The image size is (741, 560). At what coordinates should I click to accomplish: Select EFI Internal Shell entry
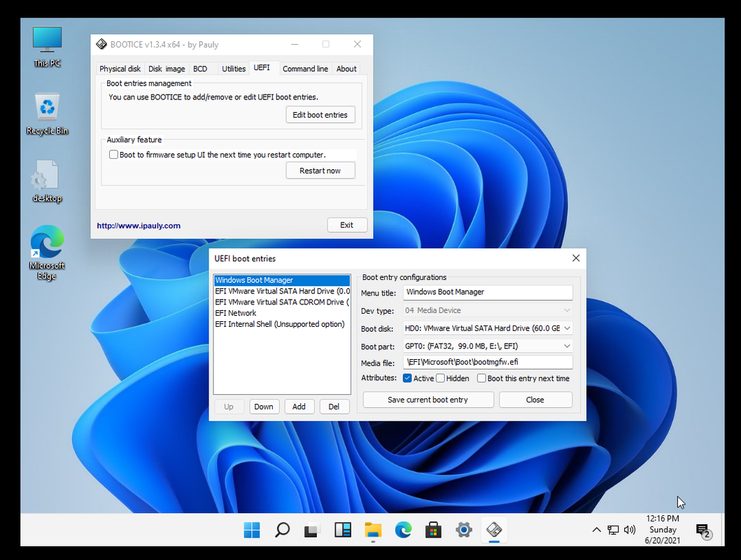282,324
